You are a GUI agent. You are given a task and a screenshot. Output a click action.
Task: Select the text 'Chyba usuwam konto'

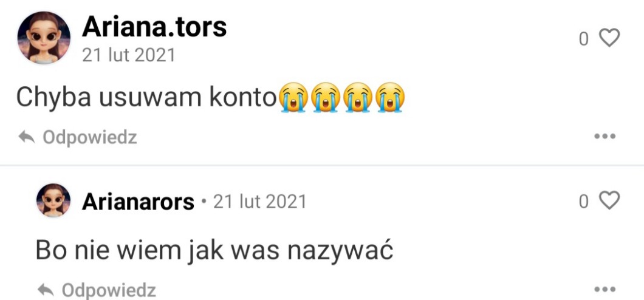pos(146,99)
